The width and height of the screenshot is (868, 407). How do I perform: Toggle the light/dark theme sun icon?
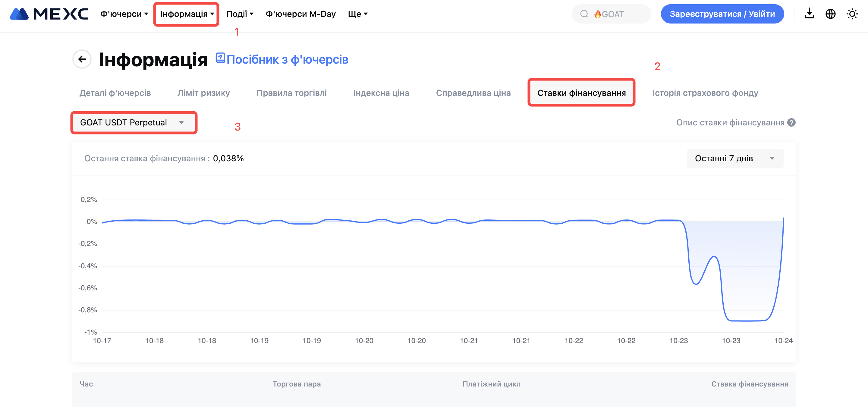tap(852, 14)
